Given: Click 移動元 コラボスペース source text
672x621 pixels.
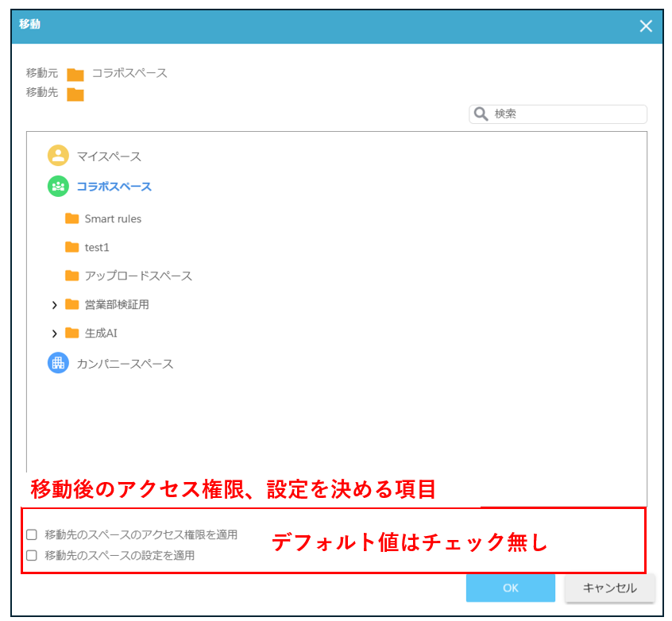Looking at the screenshot, I should click(129, 73).
